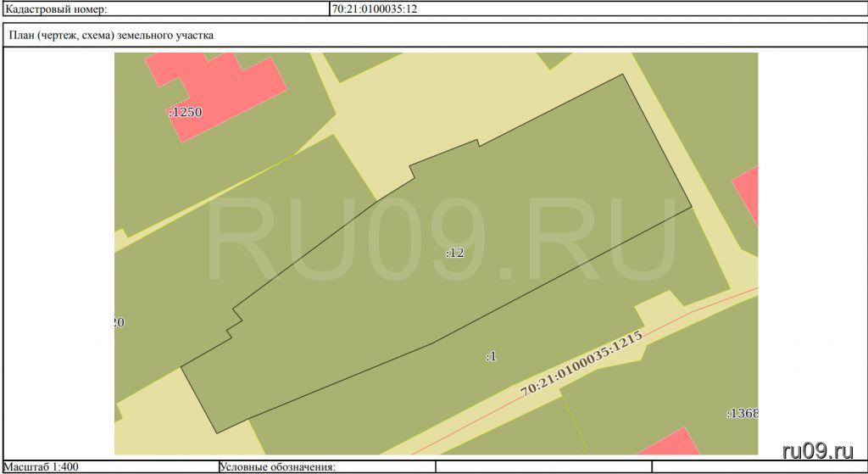Click the pink building at bottom right of map
The height and width of the screenshot is (474, 868).
pyautogui.click(x=671, y=444)
